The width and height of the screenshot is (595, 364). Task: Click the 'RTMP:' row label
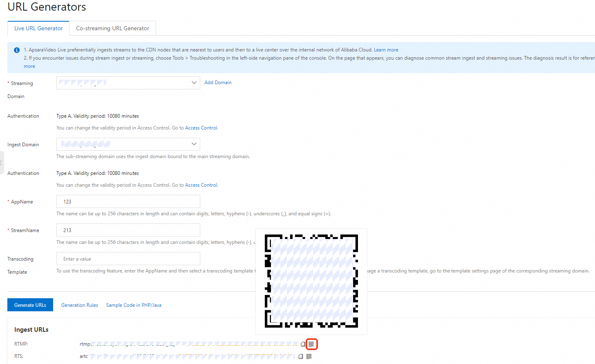(x=21, y=344)
